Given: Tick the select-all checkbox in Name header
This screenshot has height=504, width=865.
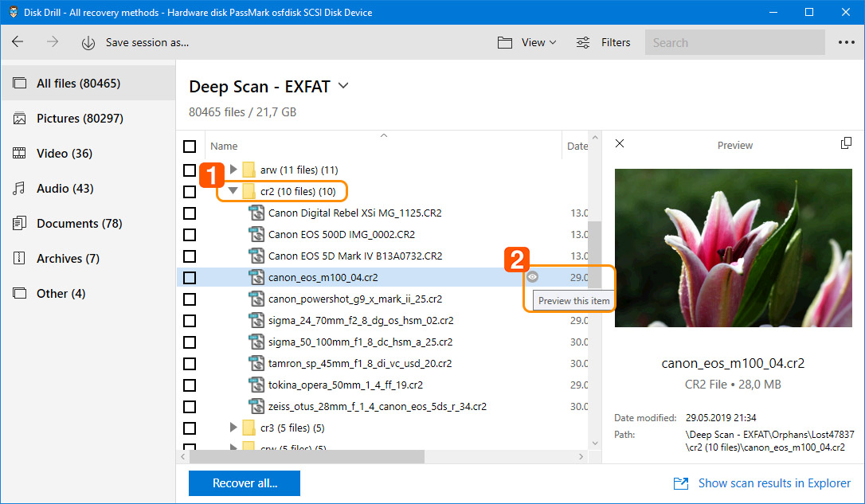Looking at the screenshot, I should (x=190, y=147).
